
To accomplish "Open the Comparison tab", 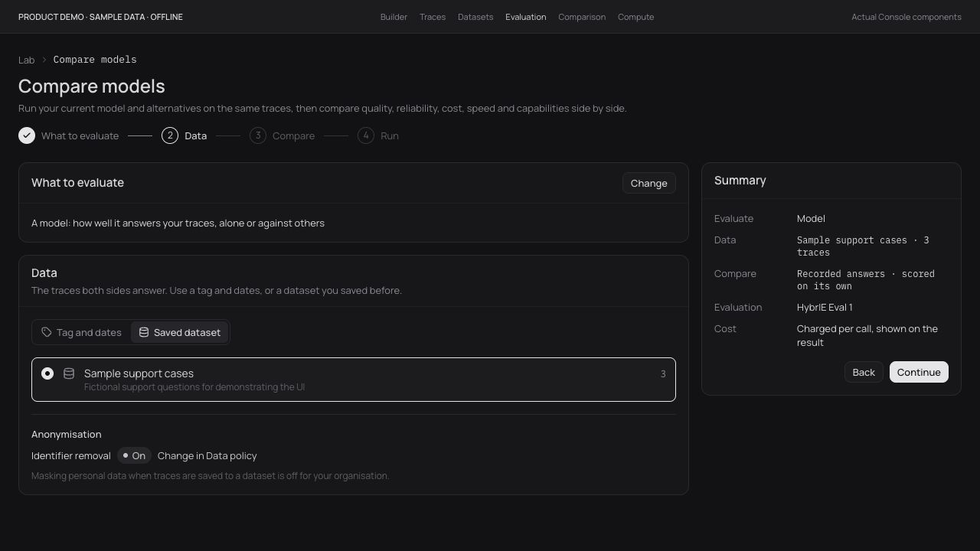I will tap(582, 17).
